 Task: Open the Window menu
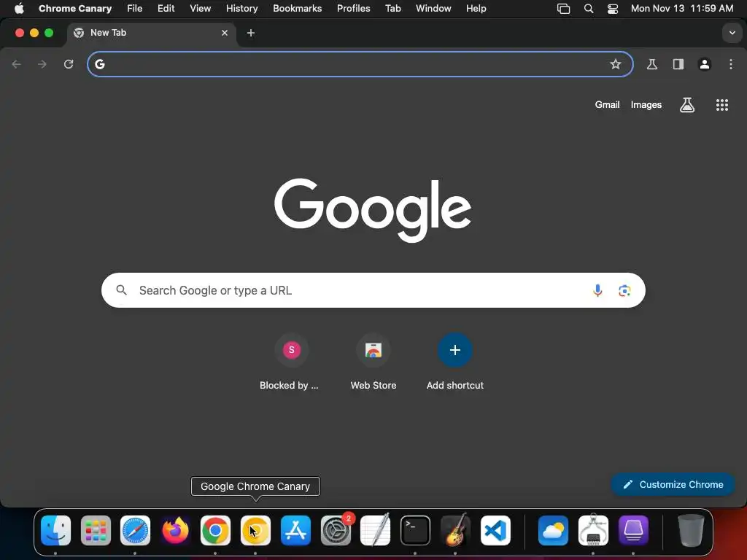point(433,8)
